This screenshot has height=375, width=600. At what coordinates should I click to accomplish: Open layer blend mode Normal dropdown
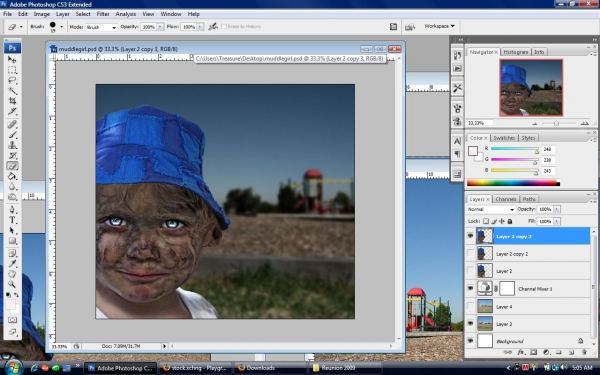point(491,209)
